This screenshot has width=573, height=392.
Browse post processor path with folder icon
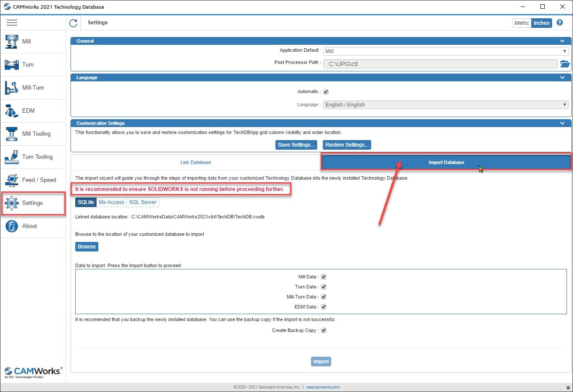[565, 64]
